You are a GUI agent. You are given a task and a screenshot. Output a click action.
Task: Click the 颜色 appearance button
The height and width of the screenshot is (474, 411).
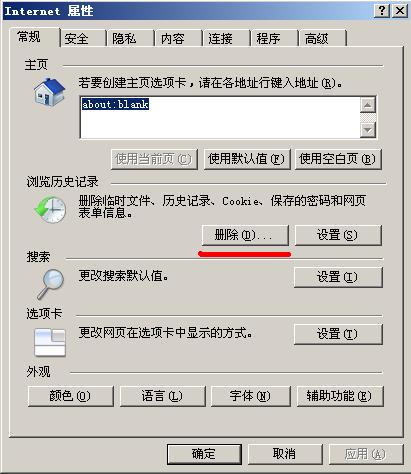pos(71,396)
